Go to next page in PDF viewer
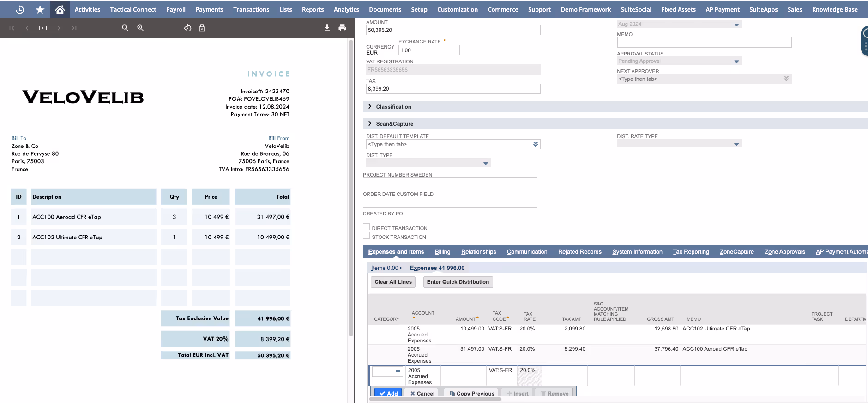Screen dimensions: 868x403 pos(59,28)
